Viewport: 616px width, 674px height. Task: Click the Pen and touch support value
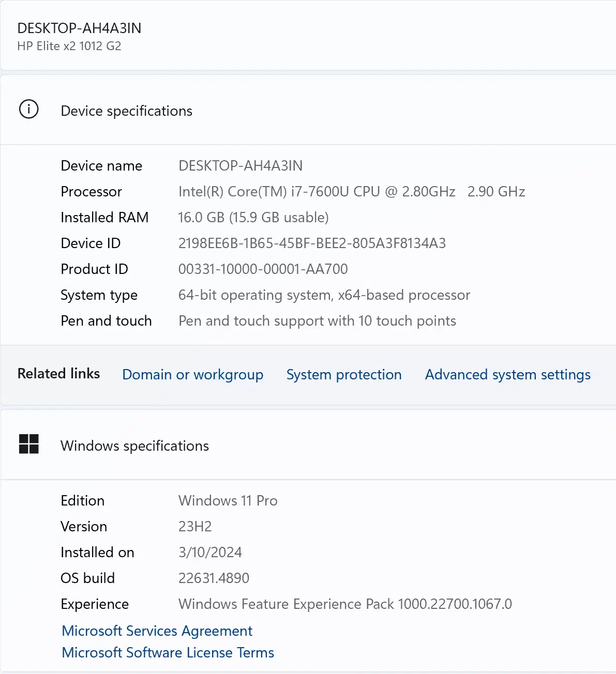317,321
